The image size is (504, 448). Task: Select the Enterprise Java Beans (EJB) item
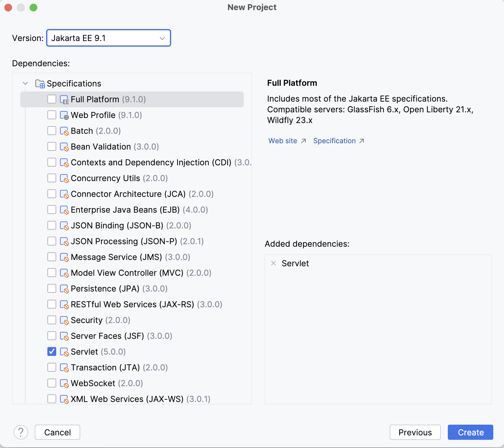[125, 210]
